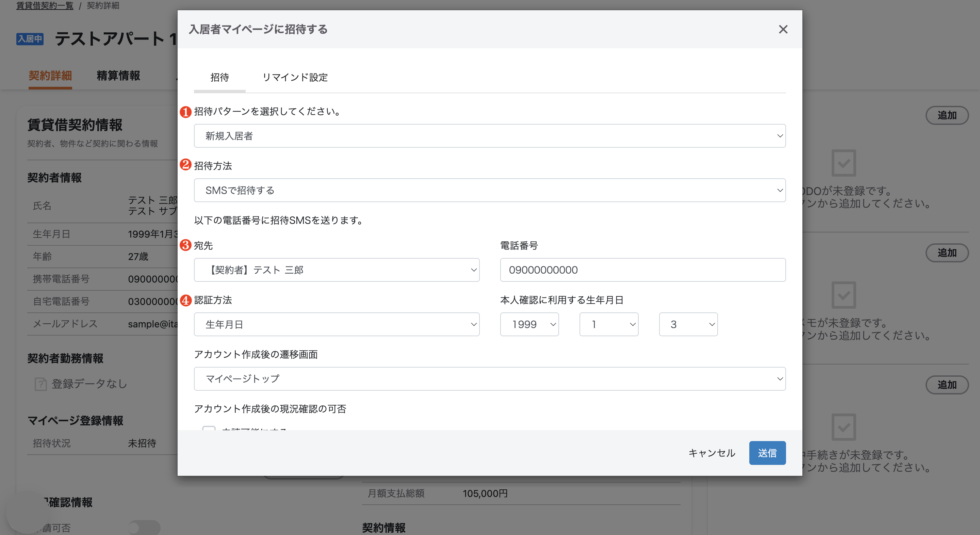Image resolution: width=980 pixels, height=535 pixels.
Task: Select the 精算情報 tab on the background page
Action: [118, 75]
